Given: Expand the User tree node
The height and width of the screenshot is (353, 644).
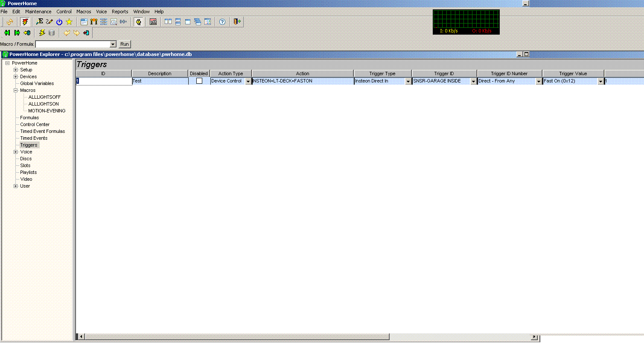Looking at the screenshot, I should pos(16,186).
